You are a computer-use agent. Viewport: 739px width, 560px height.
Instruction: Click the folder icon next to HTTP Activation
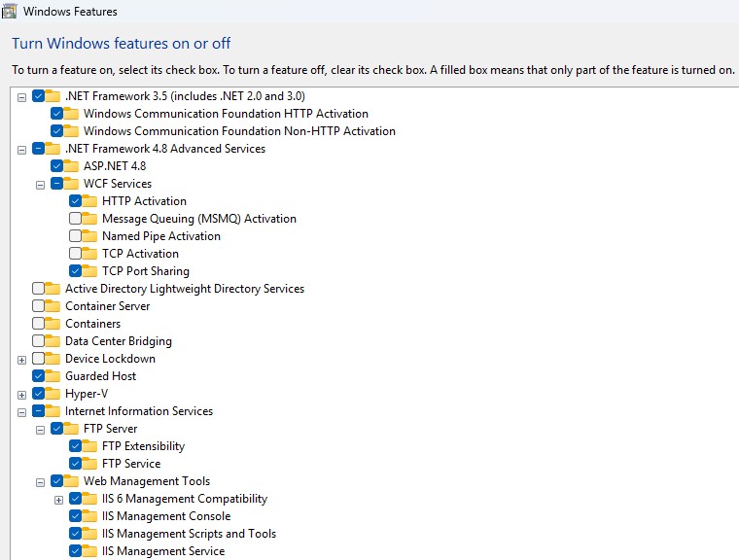[x=89, y=201]
